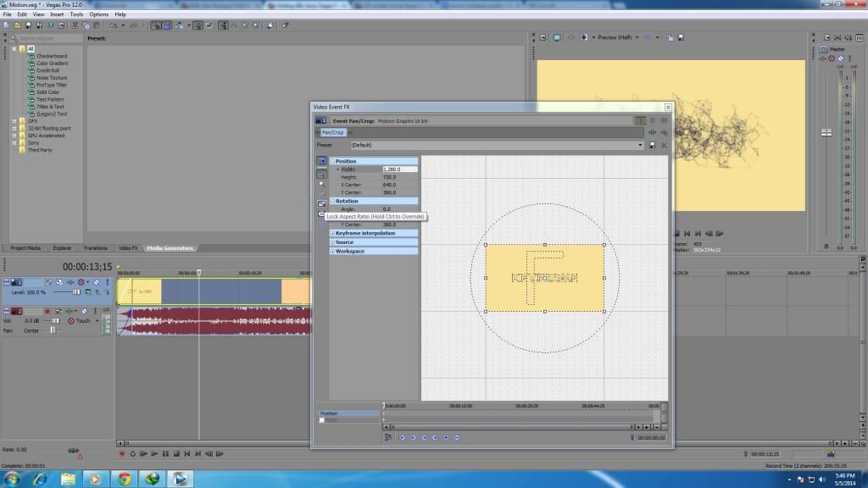Collapse the All folder in generators tree

tap(14, 48)
